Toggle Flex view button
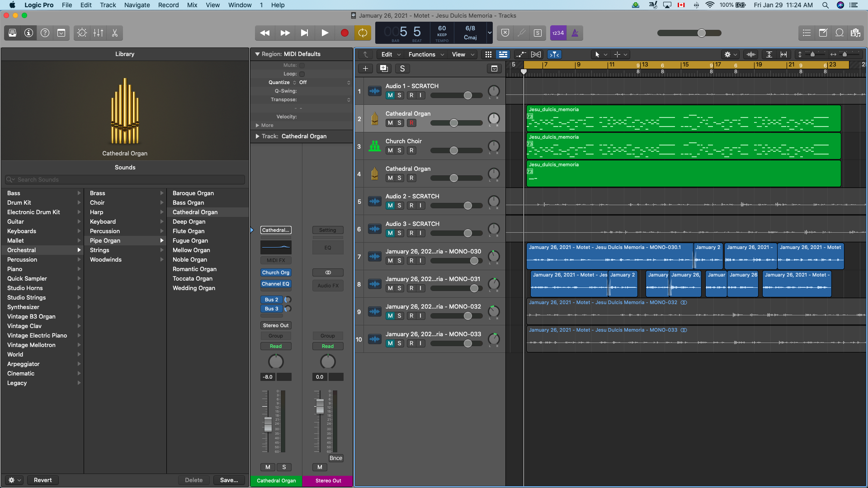 coord(536,54)
